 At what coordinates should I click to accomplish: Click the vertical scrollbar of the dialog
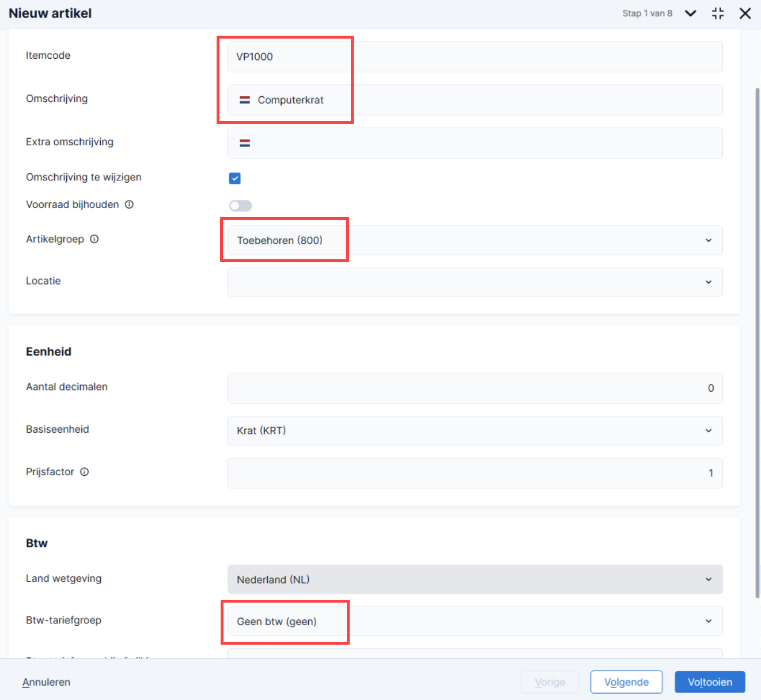(758, 343)
